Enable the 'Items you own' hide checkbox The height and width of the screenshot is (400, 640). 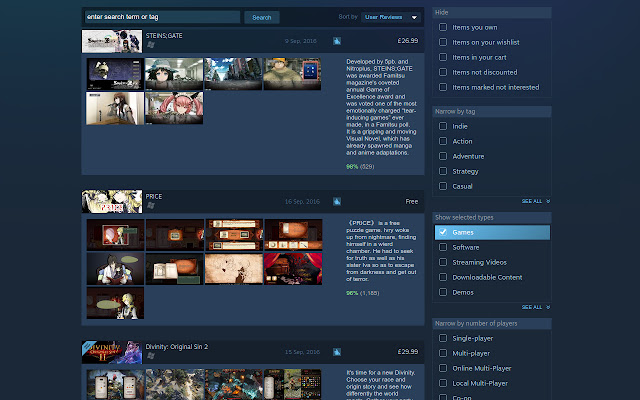coord(443,27)
